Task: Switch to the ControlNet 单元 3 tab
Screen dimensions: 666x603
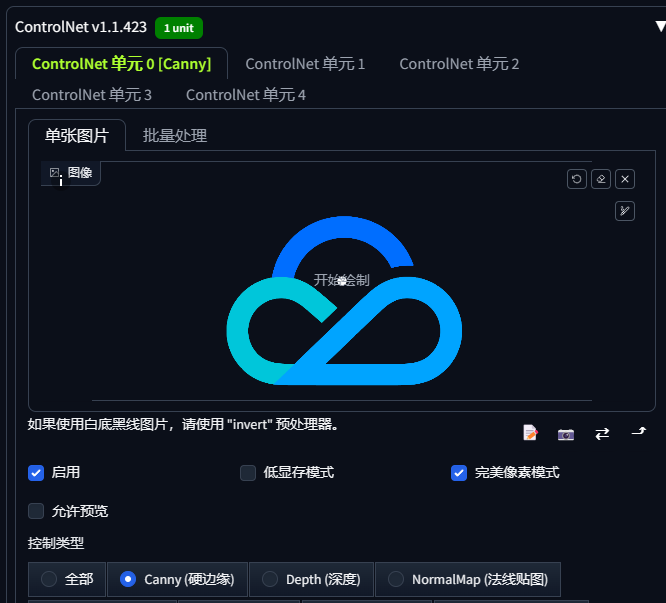Action: point(92,95)
